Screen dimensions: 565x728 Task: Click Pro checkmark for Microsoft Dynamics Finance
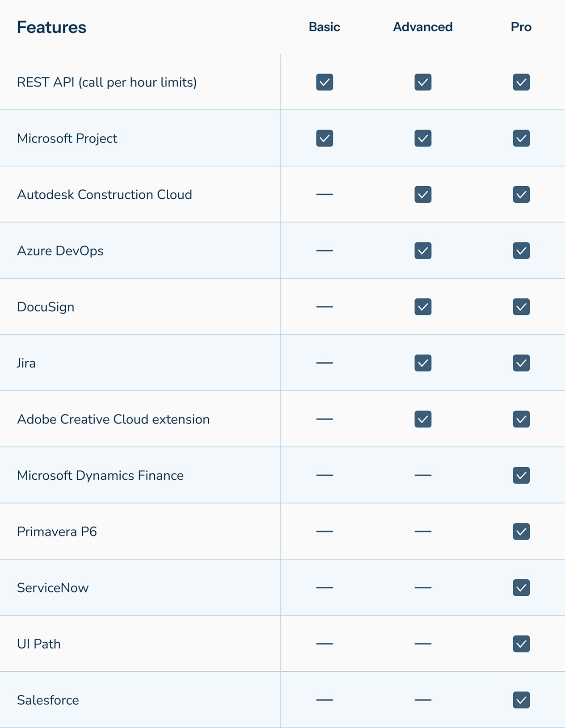tap(521, 475)
